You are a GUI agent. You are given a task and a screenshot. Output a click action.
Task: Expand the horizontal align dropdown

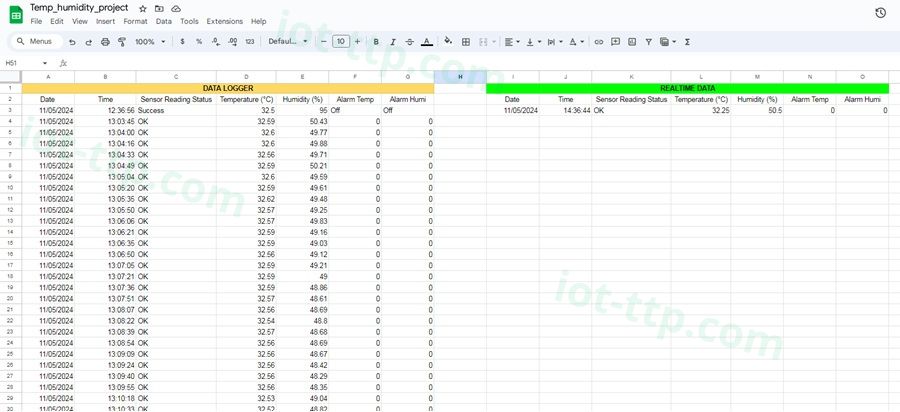pyautogui.click(x=512, y=42)
